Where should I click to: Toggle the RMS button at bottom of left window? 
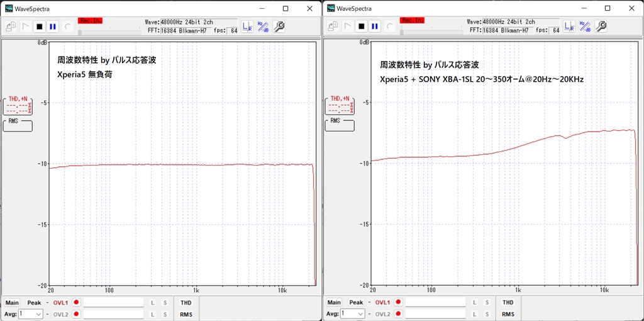click(x=186, y=314)
